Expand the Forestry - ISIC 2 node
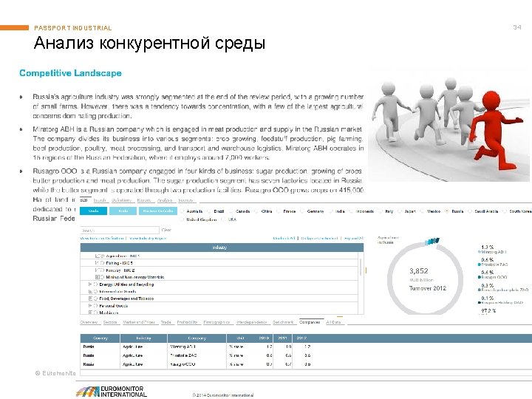Viewport: 532px width, 399px height. tap(97, 270)
